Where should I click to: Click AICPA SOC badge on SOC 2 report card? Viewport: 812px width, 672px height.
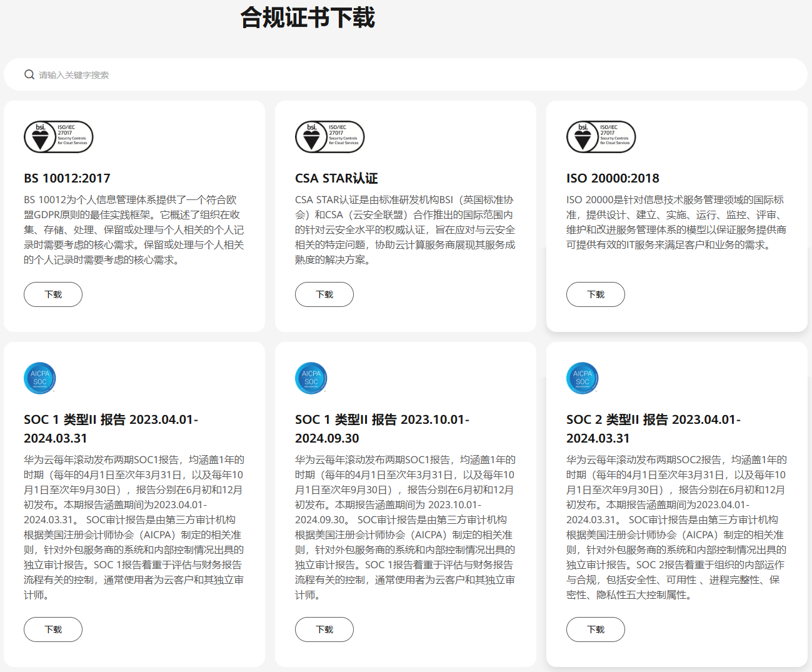pyautogui.click(x=583, y=378)
